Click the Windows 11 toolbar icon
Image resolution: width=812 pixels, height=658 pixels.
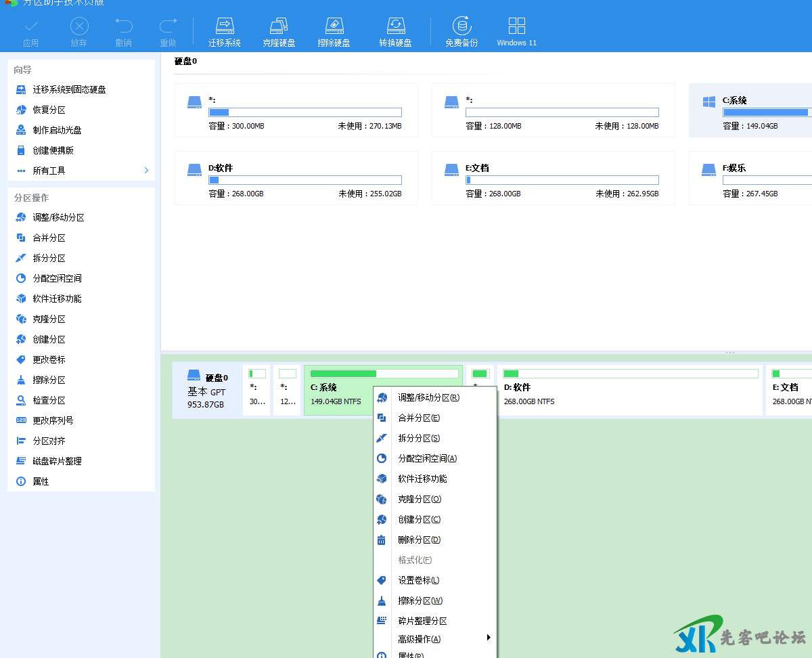click(x=516, y=26)
